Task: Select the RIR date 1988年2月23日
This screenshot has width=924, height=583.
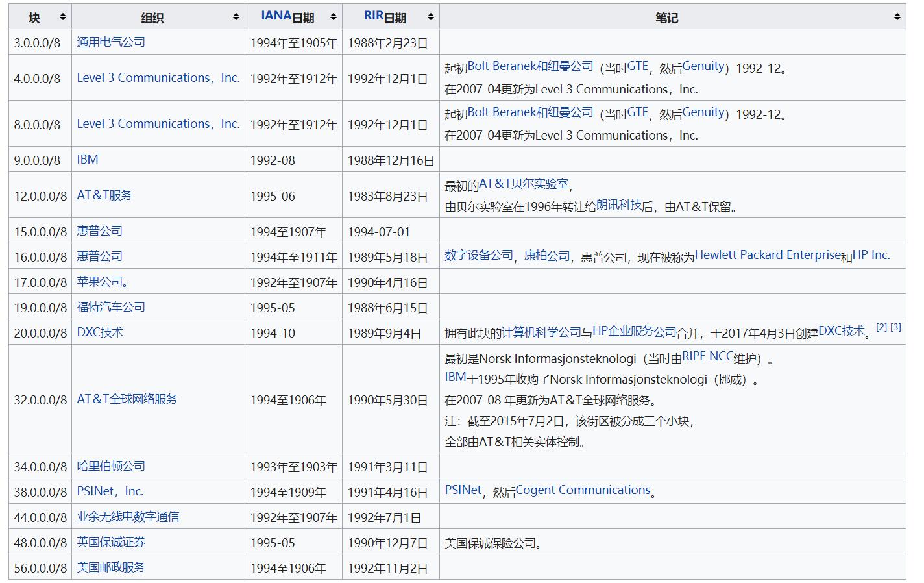Action: (388, 43)
